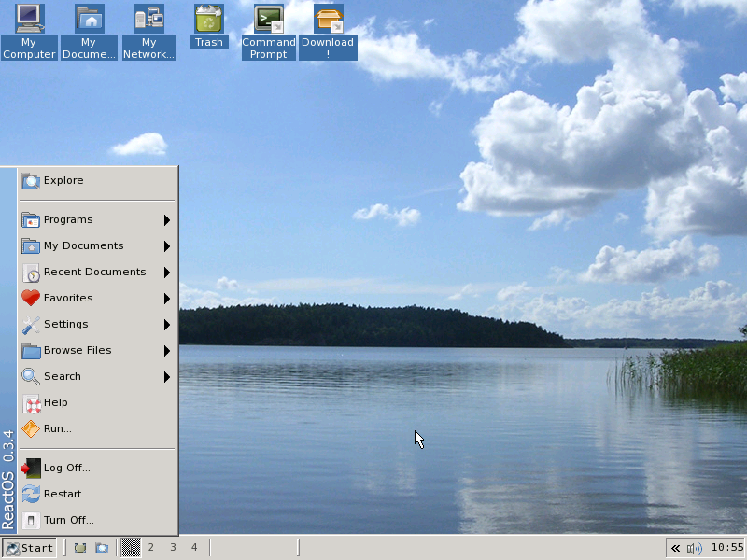Click the Explorer quick launch icon in taskbar
Image resolution: width=747 pixels, height=560 pixels.
[x=101, y=548]
